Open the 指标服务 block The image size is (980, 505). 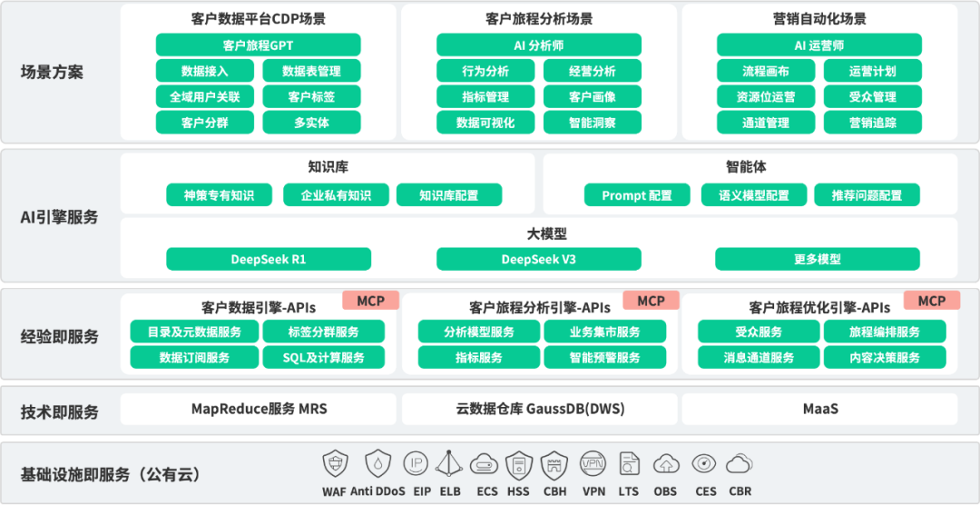[479, 357]
